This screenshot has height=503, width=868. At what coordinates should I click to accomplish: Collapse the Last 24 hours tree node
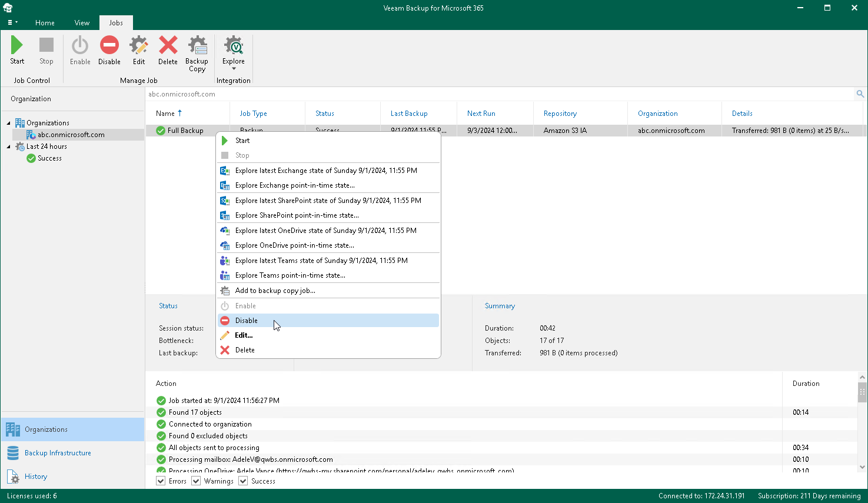pos(8,146)
